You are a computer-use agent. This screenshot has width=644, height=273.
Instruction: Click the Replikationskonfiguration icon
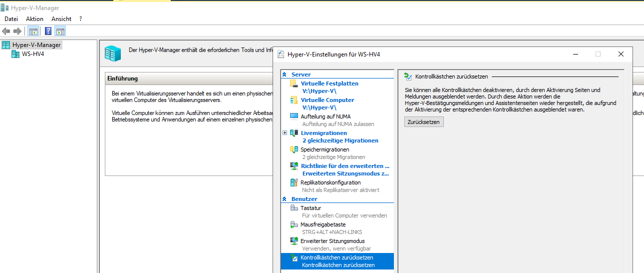(x=294, y=182)
